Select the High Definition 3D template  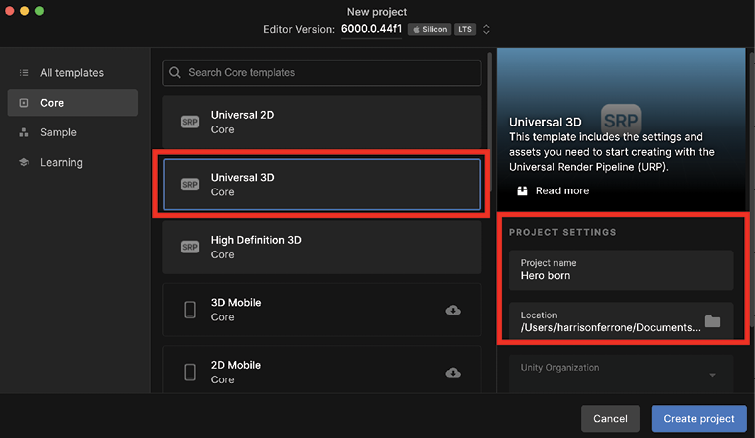322,247
